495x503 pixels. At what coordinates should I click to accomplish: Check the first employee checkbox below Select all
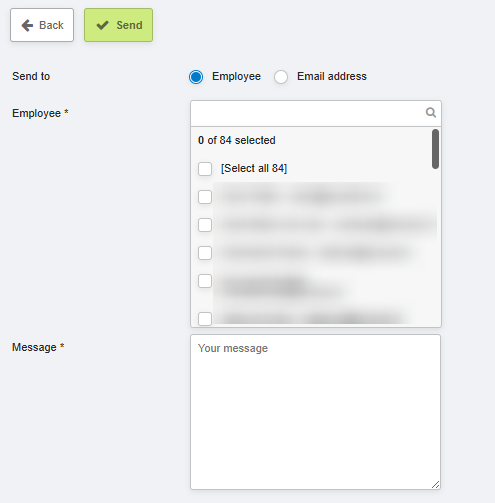coord(205,197)
